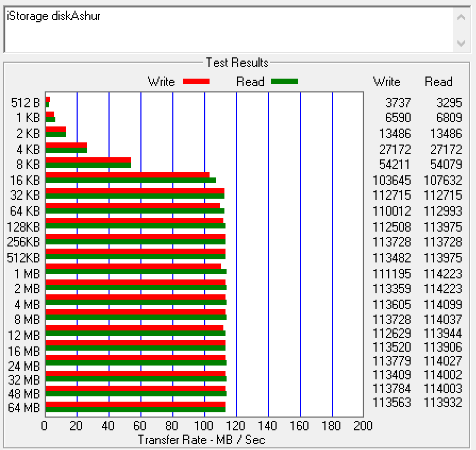Click the green Read legend swatch
The width and height of the screenshot is (476, 450).
284,81
